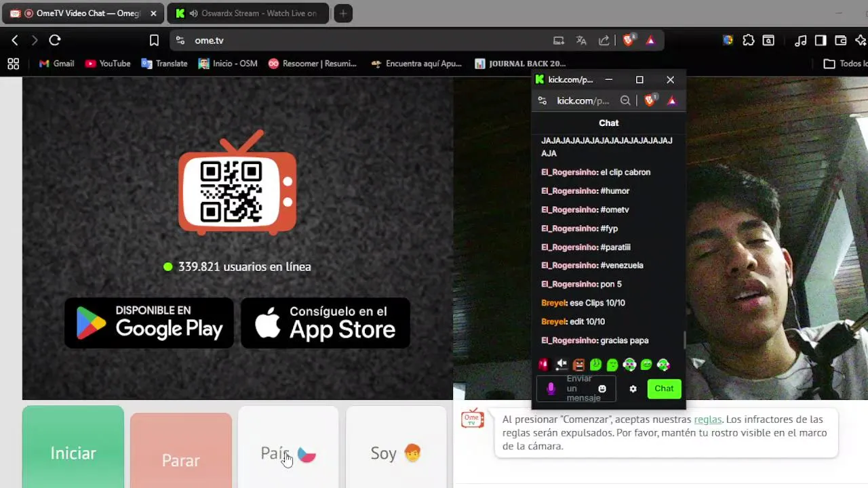Viewport: 868px width, 488px height.
Task: Open site settings icon beside ome.tv address
Action: [180, 41]
